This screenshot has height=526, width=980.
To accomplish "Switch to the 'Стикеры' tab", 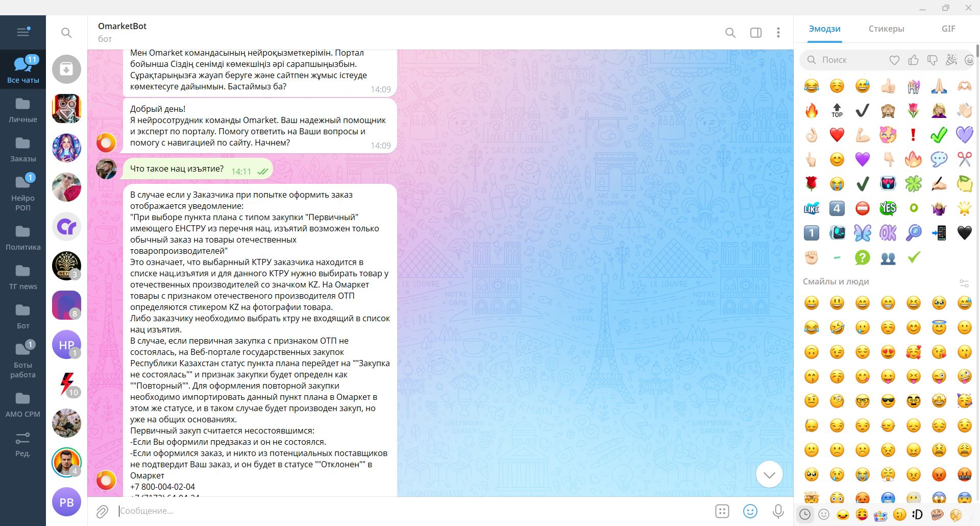I will (886, 29).
